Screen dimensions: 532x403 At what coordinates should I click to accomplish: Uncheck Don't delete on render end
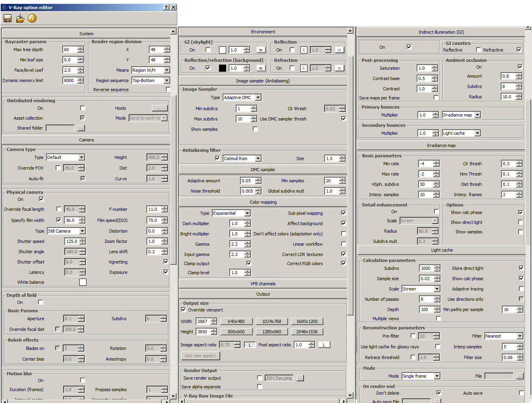(439, 393)
